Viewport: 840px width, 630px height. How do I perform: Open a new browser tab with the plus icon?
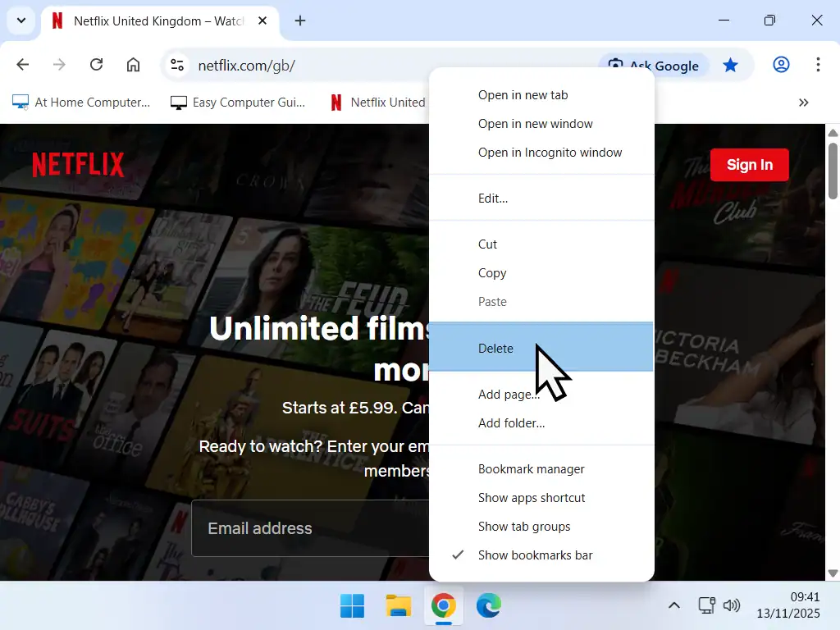(299, 21)
